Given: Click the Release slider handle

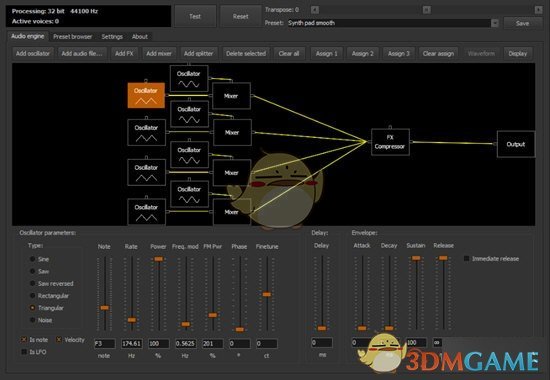Looking at the screenshot, I should 443,258.
